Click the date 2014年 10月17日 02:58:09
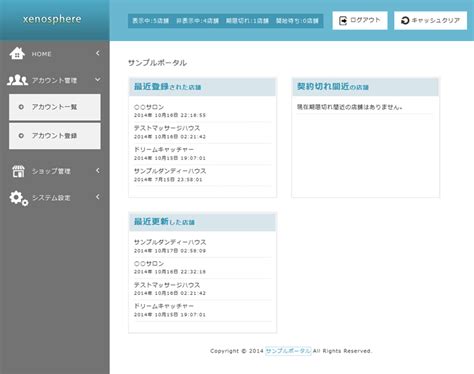The image size is (474, 374). pos(170,251)
